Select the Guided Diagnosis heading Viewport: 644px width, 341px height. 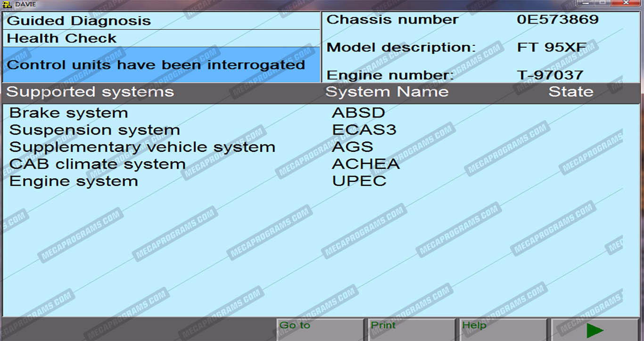(79, 21)
